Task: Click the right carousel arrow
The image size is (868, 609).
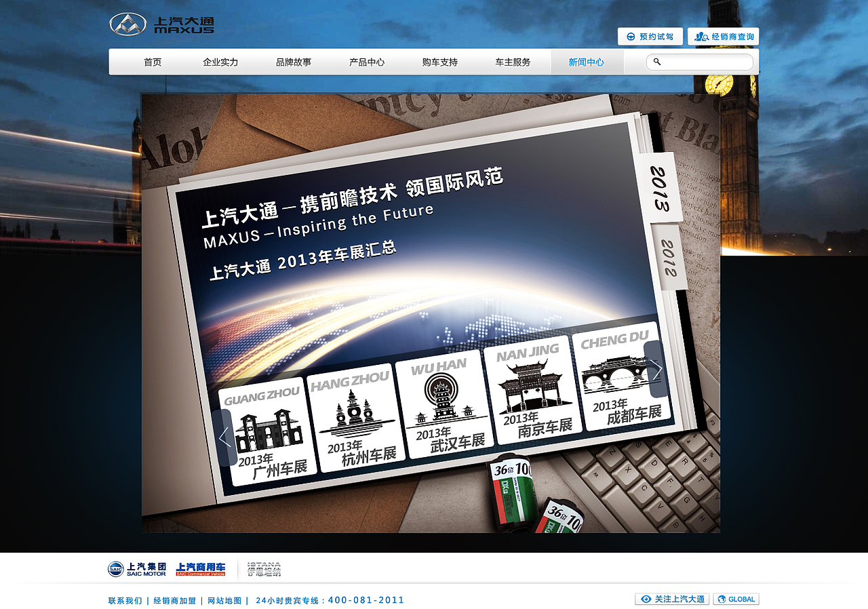Action: click(655, 370)
